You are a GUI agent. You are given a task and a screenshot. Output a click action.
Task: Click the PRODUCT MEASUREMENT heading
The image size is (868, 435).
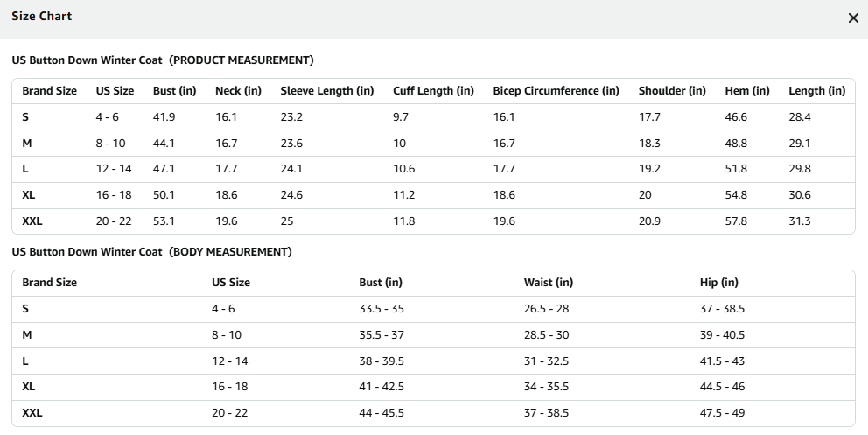pos(241,60)
